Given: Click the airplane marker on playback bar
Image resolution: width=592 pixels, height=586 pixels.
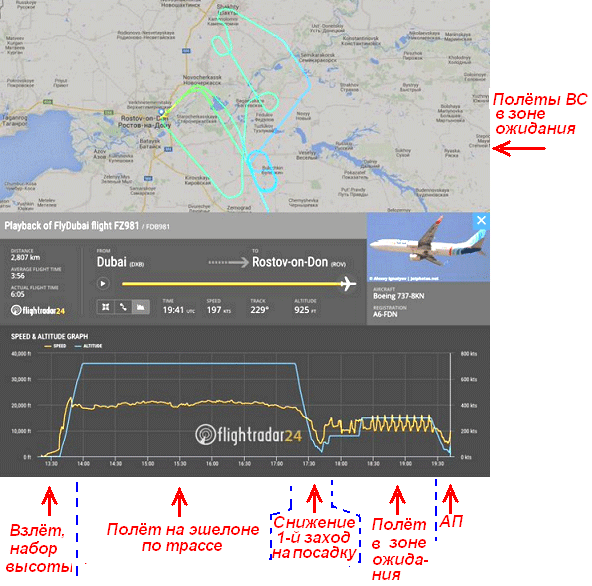Looking at the screenshot, I should click(x=347, y=284).
